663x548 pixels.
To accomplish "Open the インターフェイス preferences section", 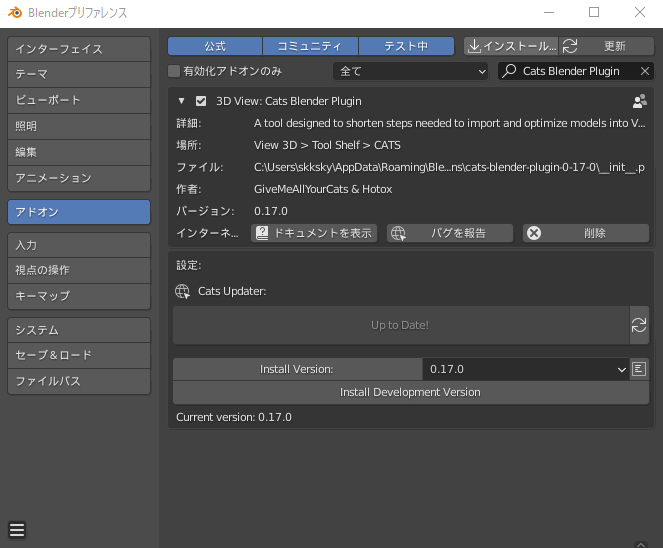I will coord(79,49).
